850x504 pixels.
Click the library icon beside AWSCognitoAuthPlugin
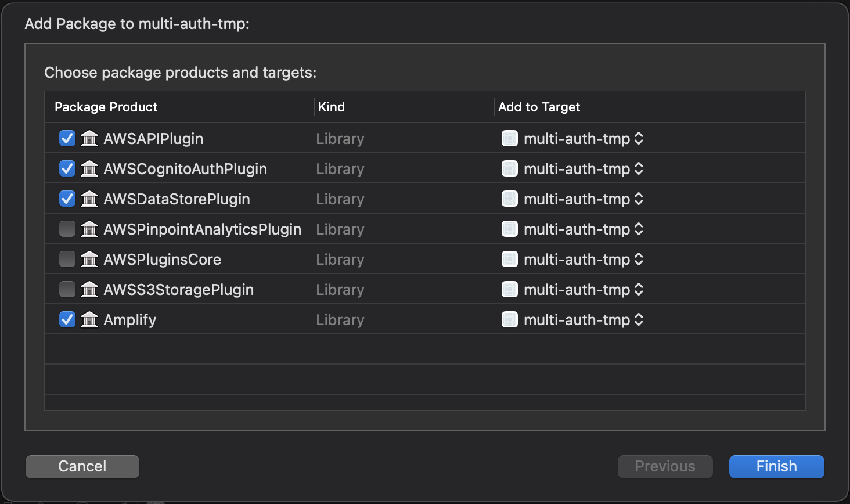[x=89, y=168]
